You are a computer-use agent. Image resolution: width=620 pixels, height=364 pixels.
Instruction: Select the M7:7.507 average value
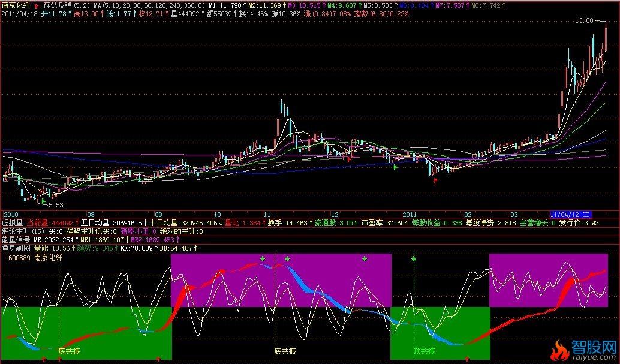(x=450, y=5)
